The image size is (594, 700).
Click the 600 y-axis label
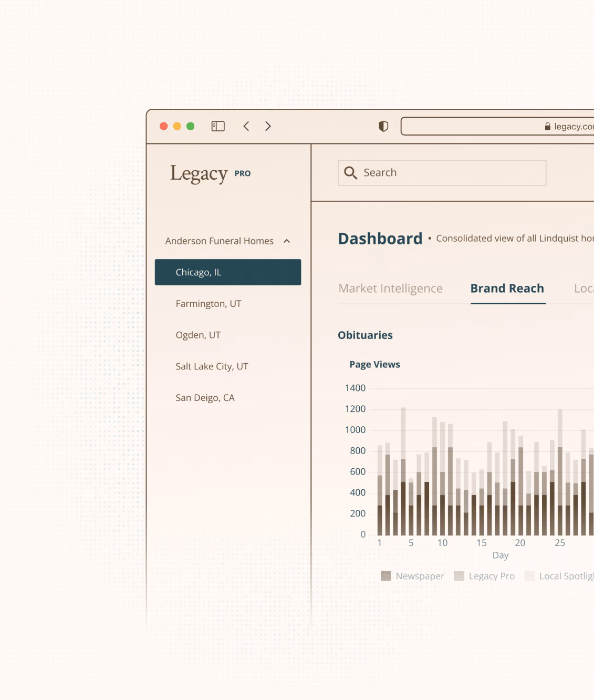click(358, 472)
